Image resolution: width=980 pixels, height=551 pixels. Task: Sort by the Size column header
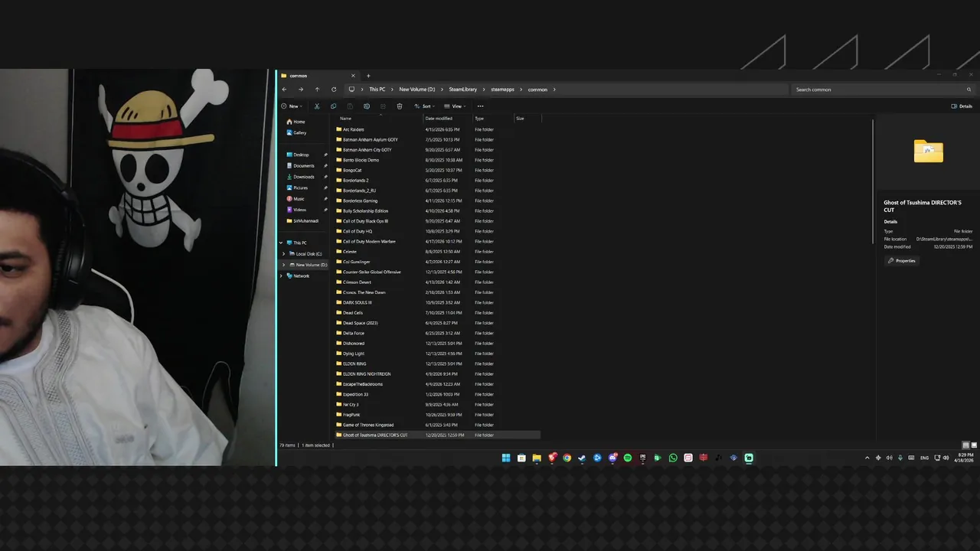click(528, 119)
